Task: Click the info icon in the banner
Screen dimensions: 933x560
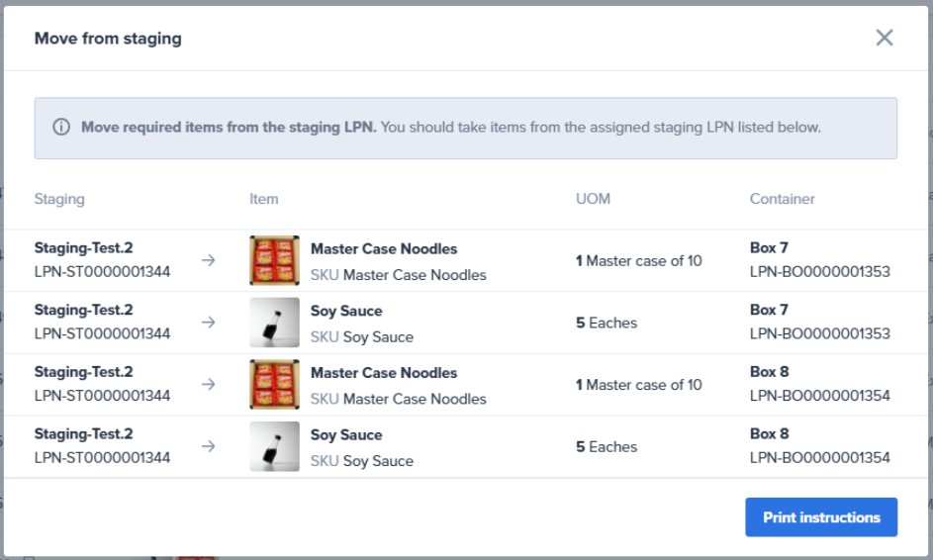Action: tap(61, 128)
